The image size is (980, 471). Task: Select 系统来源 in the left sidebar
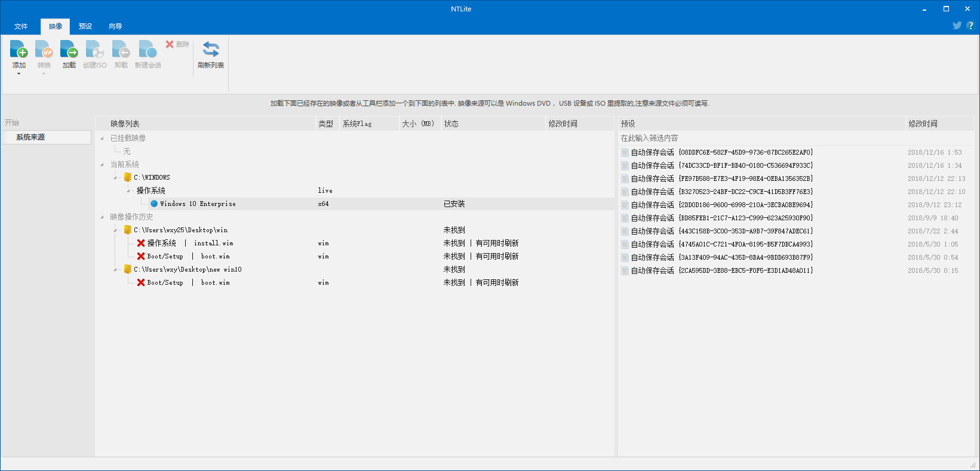pos(47,137)
